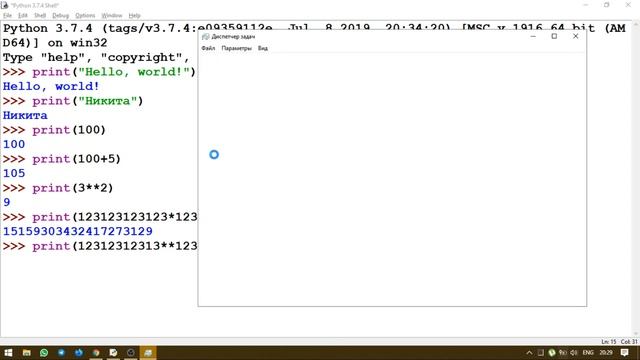Minimize the Диспетчер задач window
Viewport: 640px width, 360px height.
(533, 36)
